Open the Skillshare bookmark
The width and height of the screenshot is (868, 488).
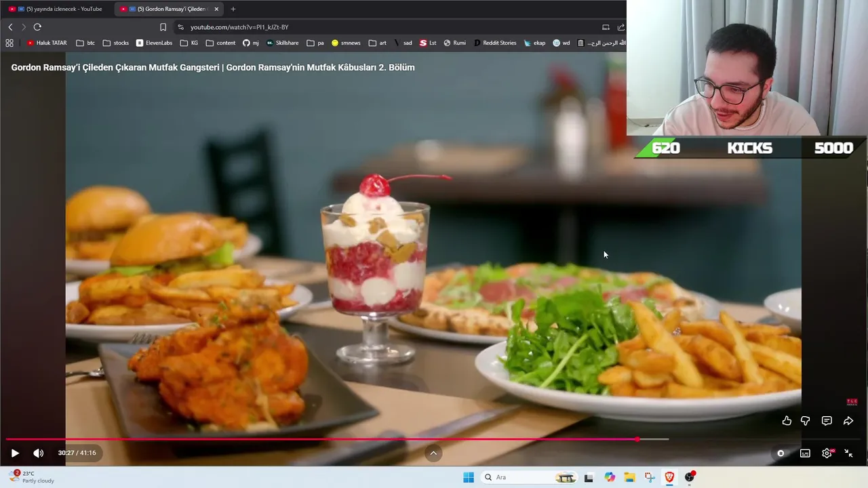pyautogui.click(x=283, y=43)
